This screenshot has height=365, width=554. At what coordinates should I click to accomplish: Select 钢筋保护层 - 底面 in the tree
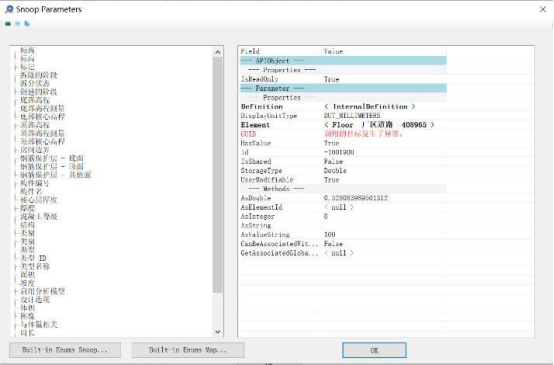(x=52, y=158)
